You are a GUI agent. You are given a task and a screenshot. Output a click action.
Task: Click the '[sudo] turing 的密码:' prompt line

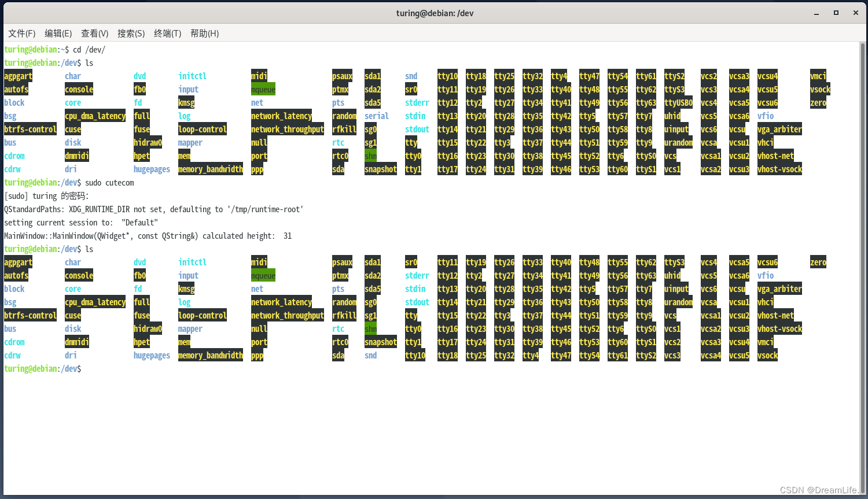46,196
